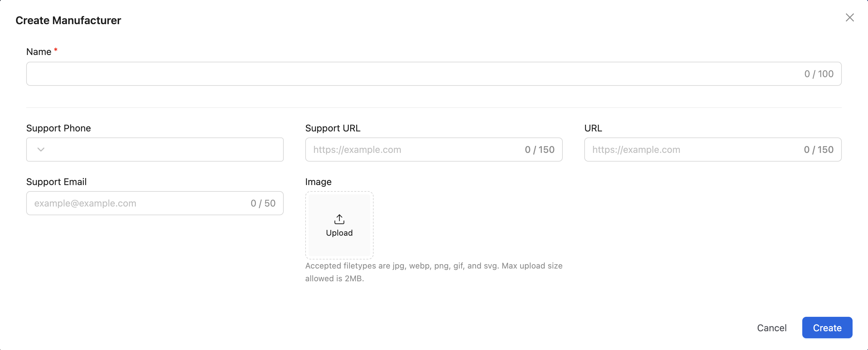Submit the form with Create button
This screenshot has width=868, height=350.
[x=827, y=328]
